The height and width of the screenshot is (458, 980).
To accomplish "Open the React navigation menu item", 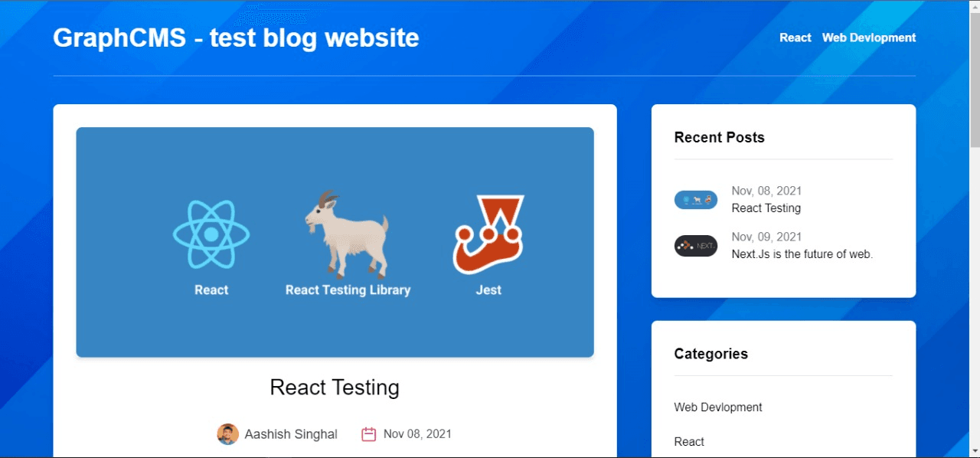I will [x=795, y=37].
